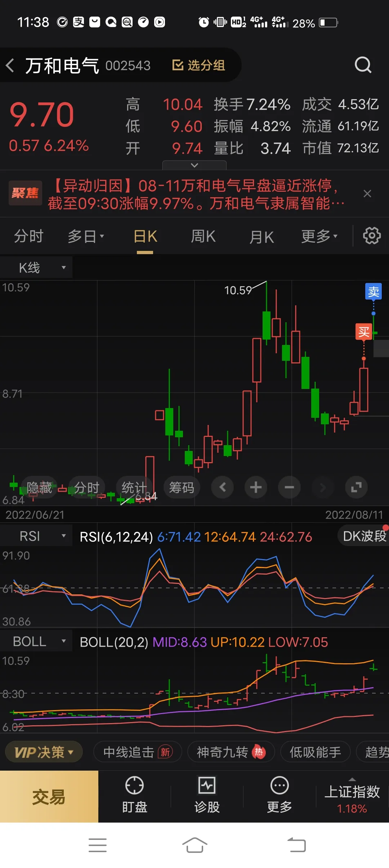389x868 pixels.
Task: Tap the current price 9.70
Action: tap(42, 115)
